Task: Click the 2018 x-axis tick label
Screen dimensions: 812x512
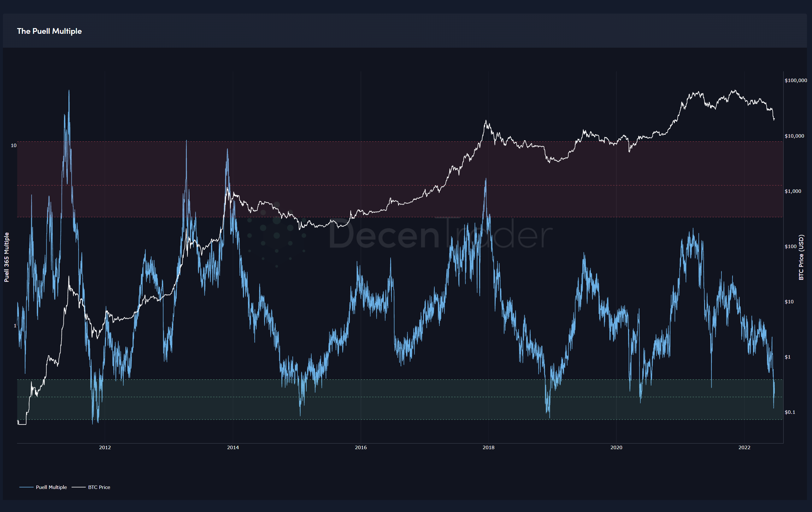Action: tap(488, 447)
